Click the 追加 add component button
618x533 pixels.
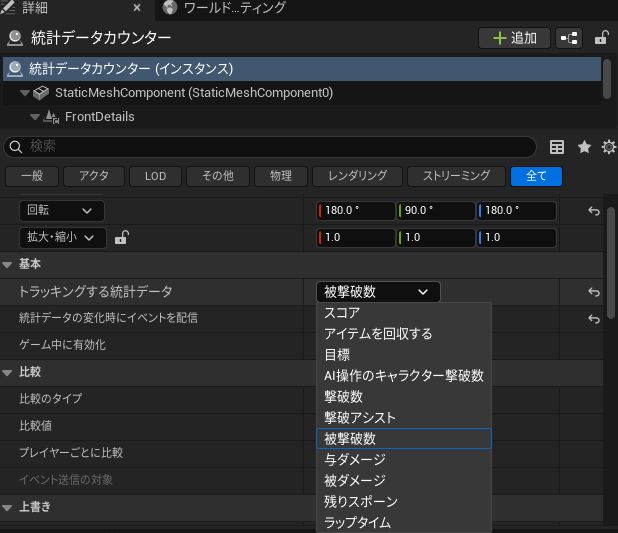(514, 38)
